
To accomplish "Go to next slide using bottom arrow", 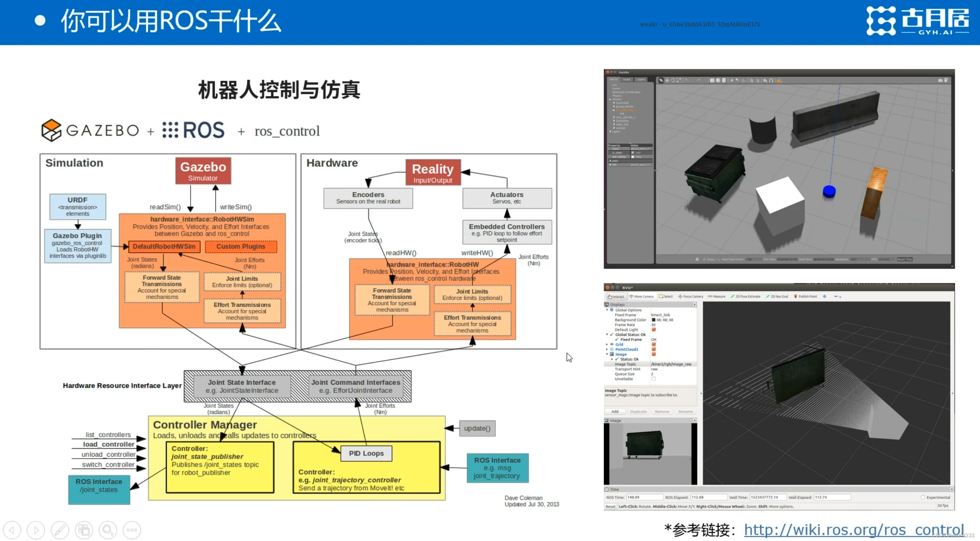I will 36,530.
